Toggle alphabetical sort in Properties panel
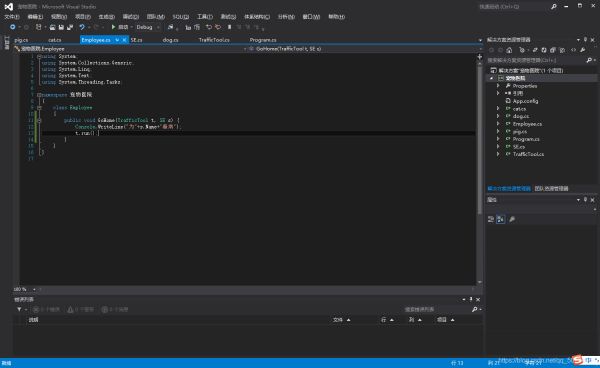 pos(500,219)
